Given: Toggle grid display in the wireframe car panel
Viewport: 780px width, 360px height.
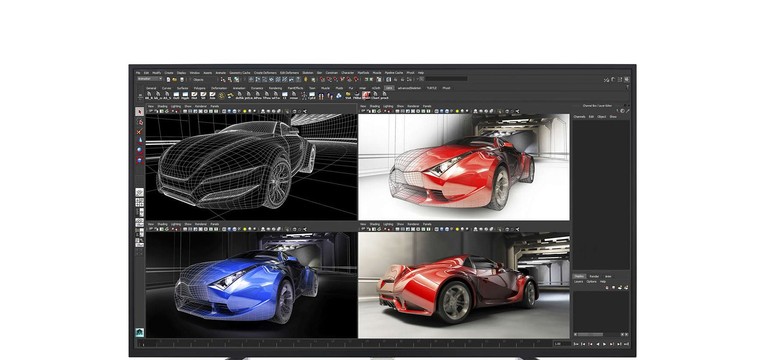Looking at the screenshot, I should (185, 111).
